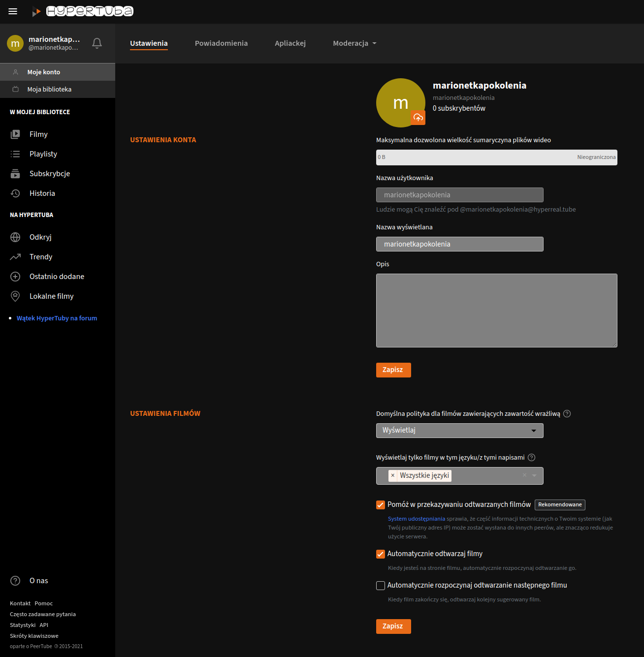Go to Subskrybcje
This screenshot has height=657, width=644.
[x=50, y=174]
